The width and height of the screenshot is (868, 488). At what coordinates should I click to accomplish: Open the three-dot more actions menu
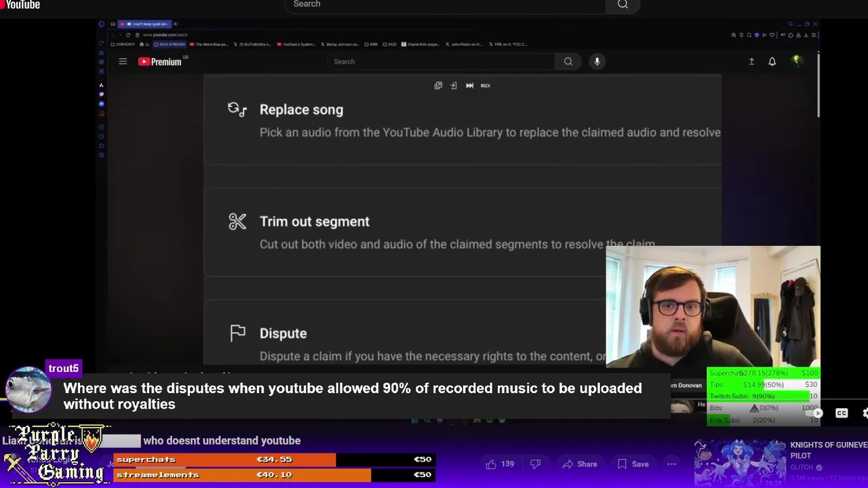pyautogui.click(x=671, y=464)
